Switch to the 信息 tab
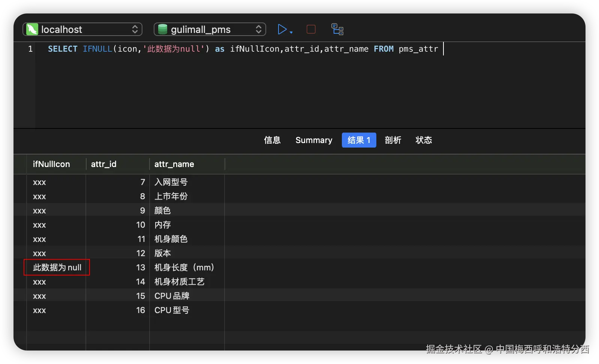Viewport: 599px width, 364px height. tap(272, 140)
